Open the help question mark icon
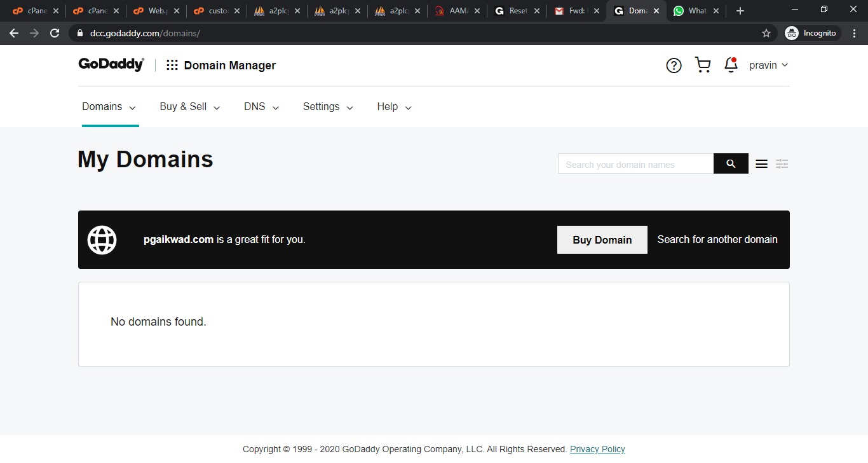Image resolution: width=868 pixels, height=463 pixels. click(674, 66)
